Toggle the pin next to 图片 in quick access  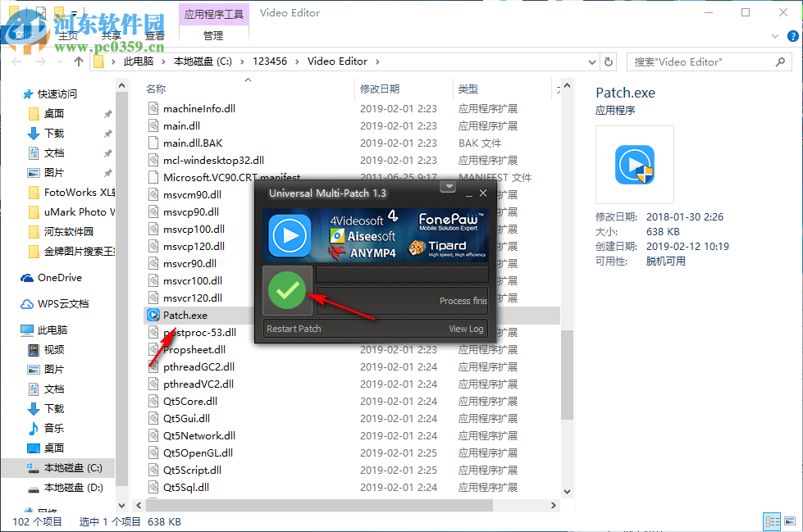pos(107,173)
